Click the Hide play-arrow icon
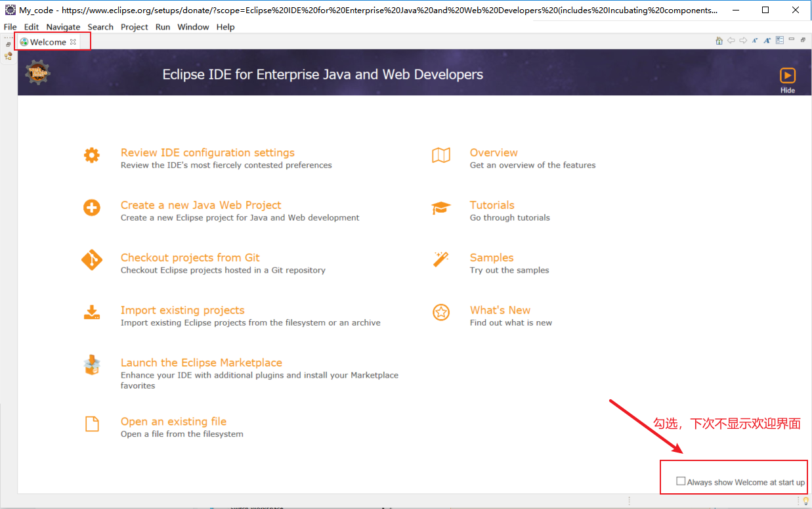 pos(788,76)
